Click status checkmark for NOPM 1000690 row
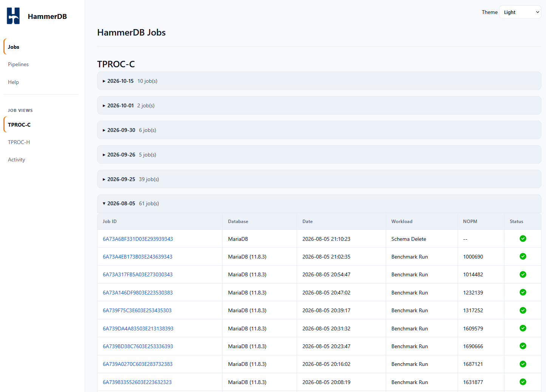 click(x=523, y=256)
